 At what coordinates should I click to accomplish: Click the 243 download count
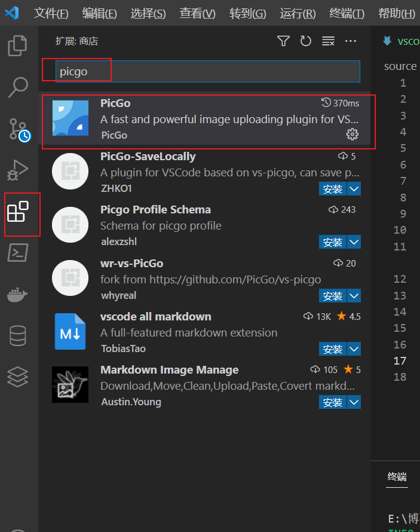[x=342, y=210]
